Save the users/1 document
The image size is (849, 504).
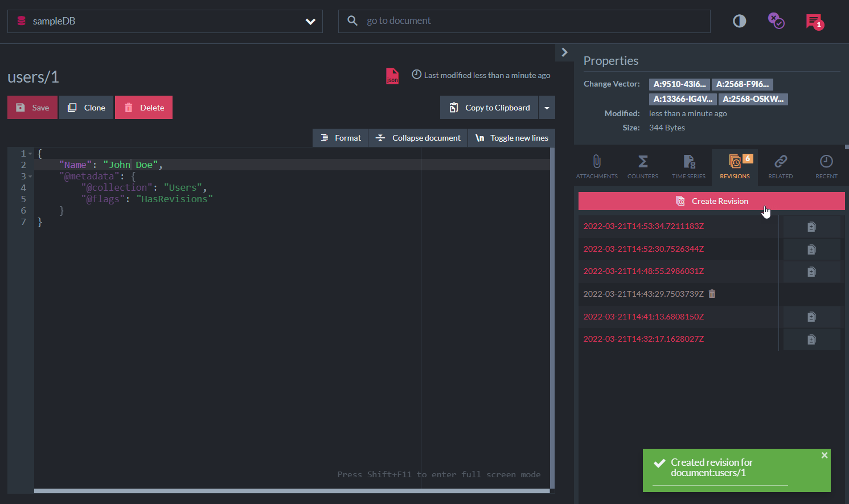click(32, 108)
